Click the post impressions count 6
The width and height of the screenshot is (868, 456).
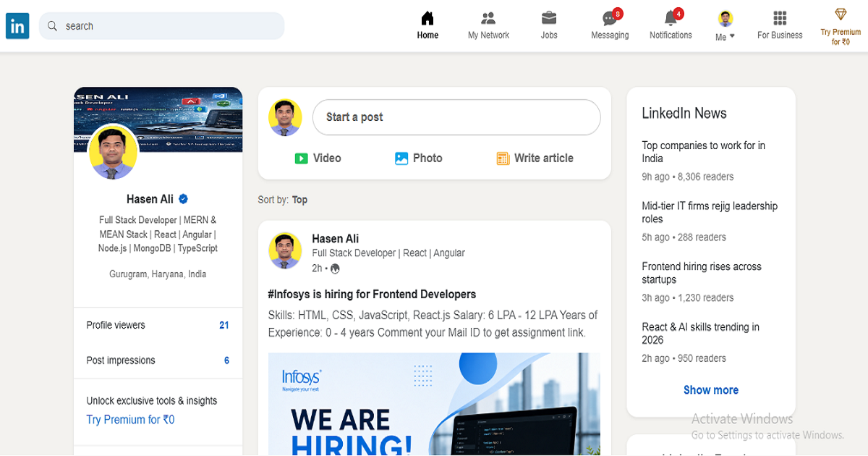pyautogui.click(x=226, y=360)
